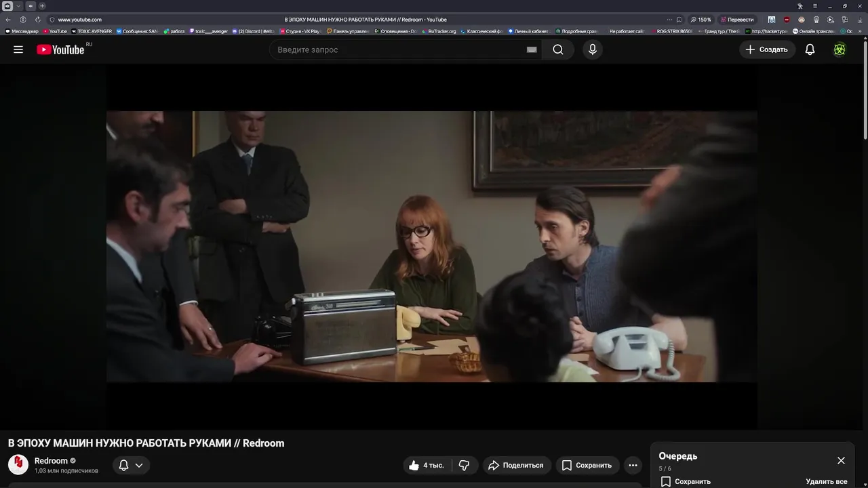Click the site protection shield icon
Viewport: 868px width, 488px height.
coord(52,20)
